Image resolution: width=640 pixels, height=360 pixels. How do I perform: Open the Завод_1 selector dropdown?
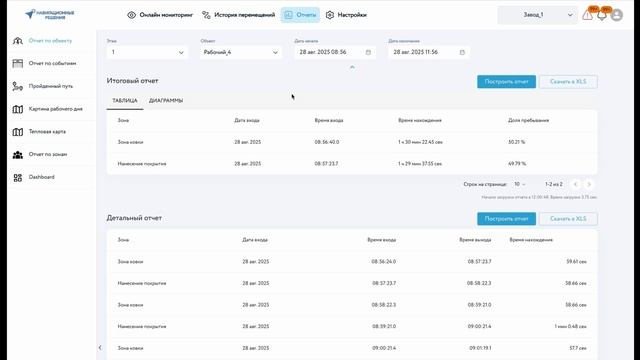tap(538, 15)
